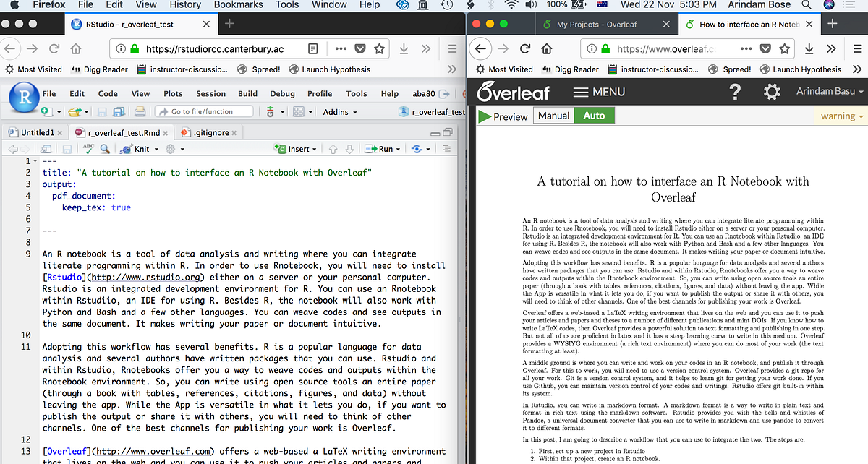Select Auto compile mode in Overleaf
The height and width of the screenshot is (464, 868).
[x=594, y=116]
